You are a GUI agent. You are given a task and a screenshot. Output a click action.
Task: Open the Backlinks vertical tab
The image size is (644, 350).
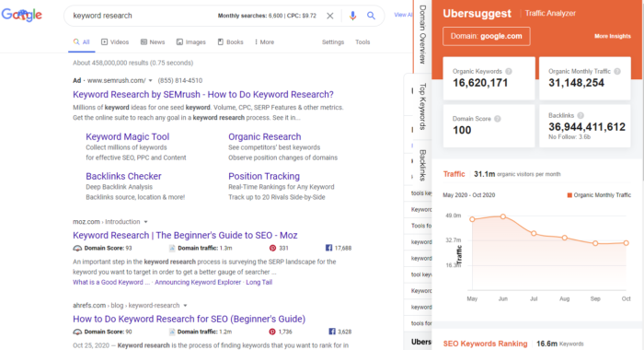pyautogui.click(x=422, y=165)
